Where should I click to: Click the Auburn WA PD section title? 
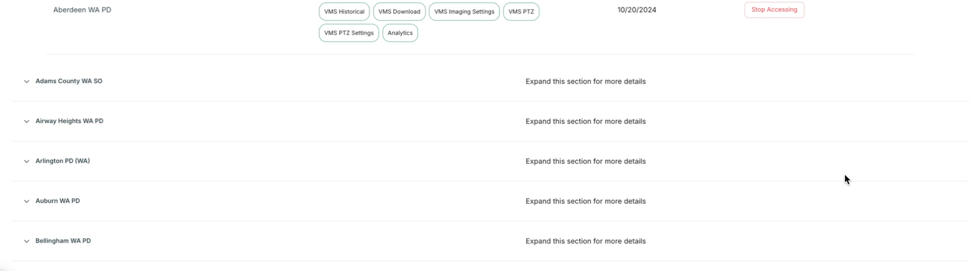click(57, 201)
